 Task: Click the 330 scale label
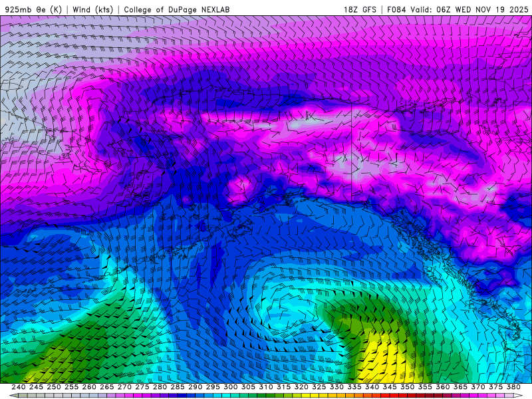coord(336,387)
